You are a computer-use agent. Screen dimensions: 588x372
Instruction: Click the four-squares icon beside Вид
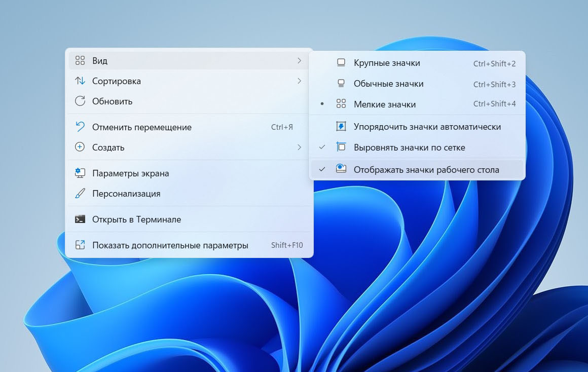pyautogui.click(x=80, y=60)
